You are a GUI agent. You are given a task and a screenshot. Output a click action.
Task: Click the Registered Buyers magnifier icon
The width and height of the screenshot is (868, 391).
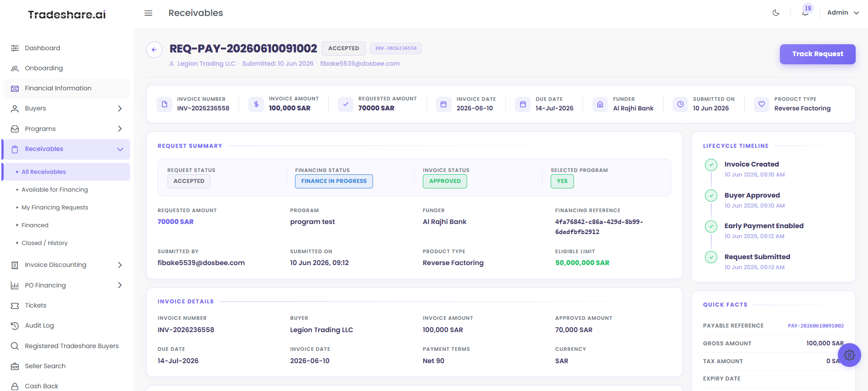(15, 346)
